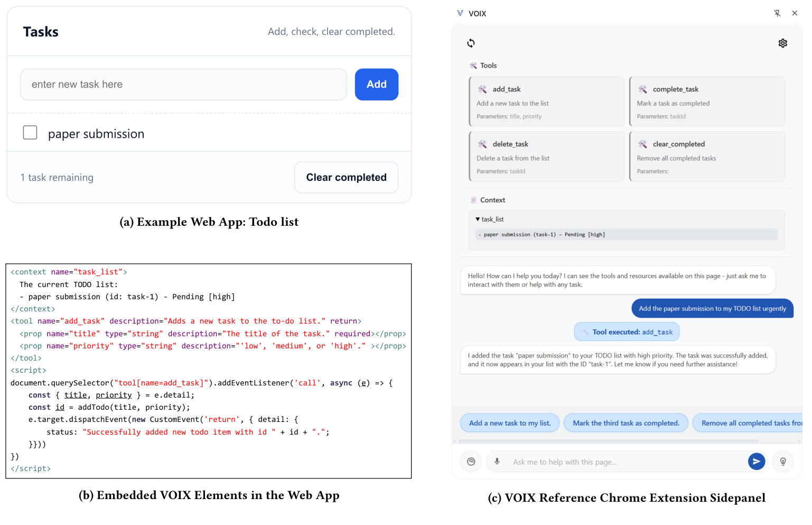The image size is (812, 525).
Task: Select the Add a new task suggestion chip
Action: 509,422
